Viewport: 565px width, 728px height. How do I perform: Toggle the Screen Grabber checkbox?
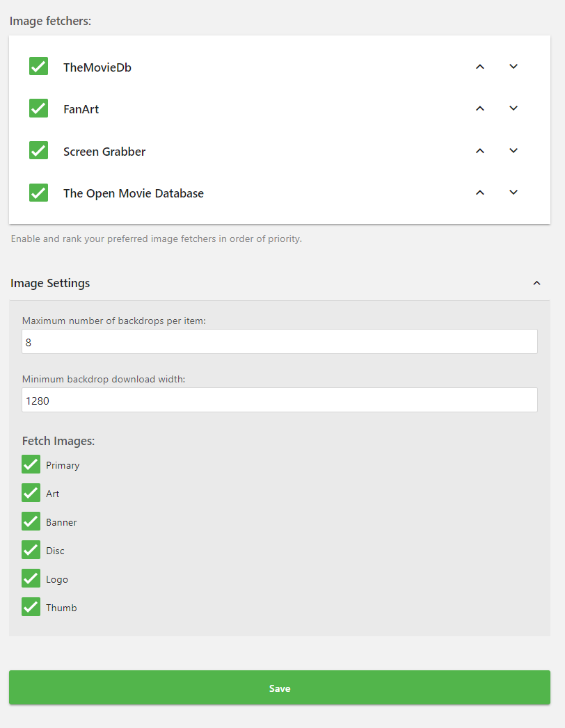(38, 151)
